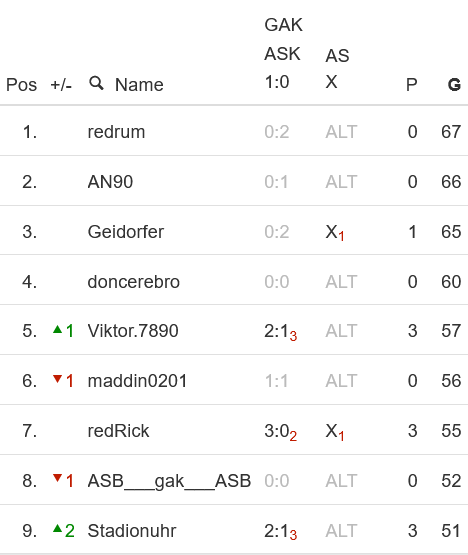Screen dimensions: 468x555
Task: Sort by the bold G column header
Action: 454,85
